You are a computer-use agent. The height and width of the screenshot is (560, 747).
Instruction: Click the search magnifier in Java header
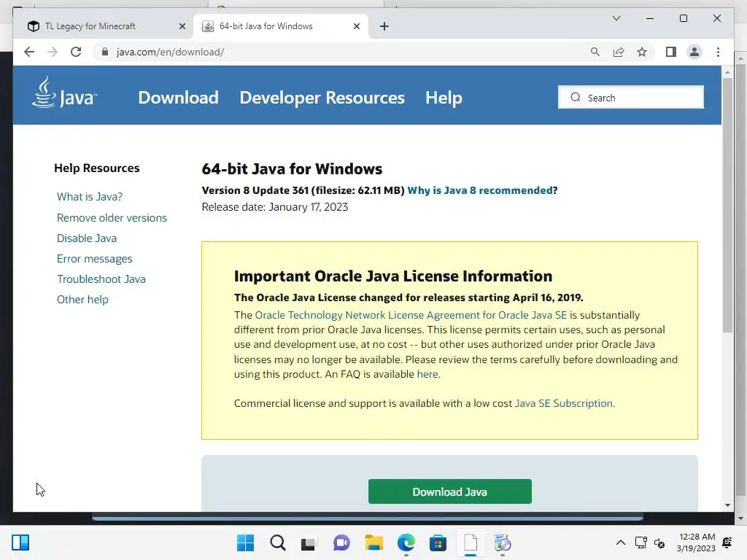[576, 97]
